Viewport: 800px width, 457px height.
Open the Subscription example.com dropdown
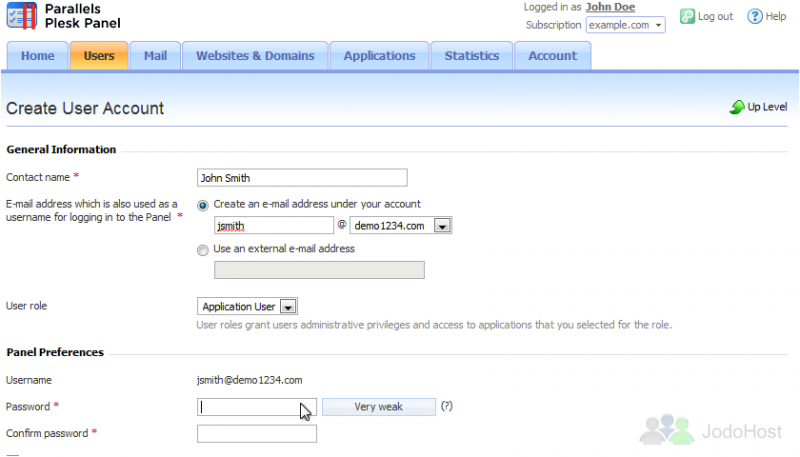[626, 25]
